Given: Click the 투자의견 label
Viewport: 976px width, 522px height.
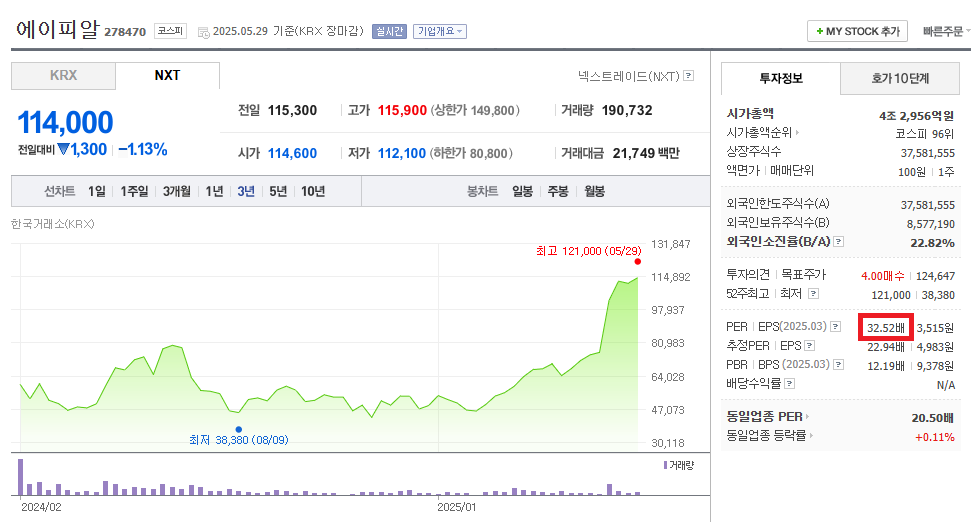Looking at the screenshot, I should pos(748,274).
